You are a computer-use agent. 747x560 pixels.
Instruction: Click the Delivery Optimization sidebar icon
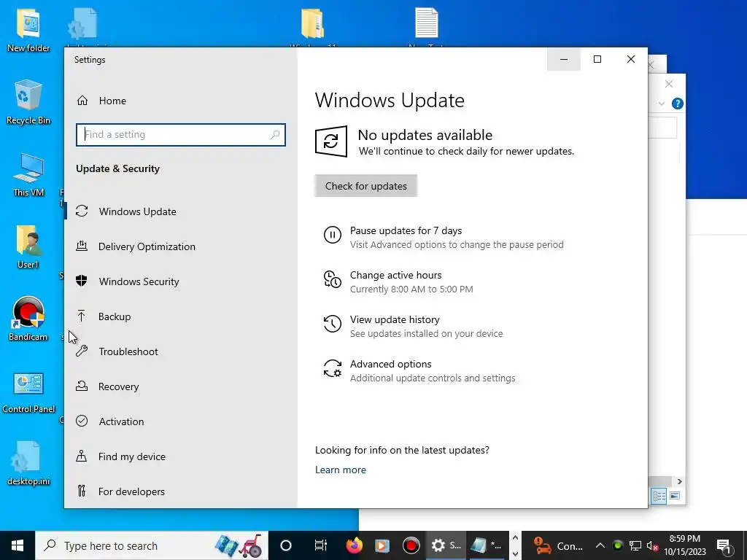tap(82, 246)
